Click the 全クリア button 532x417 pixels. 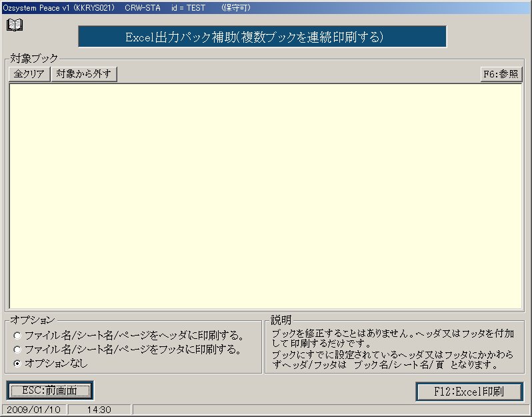click(x=29, y=74)
